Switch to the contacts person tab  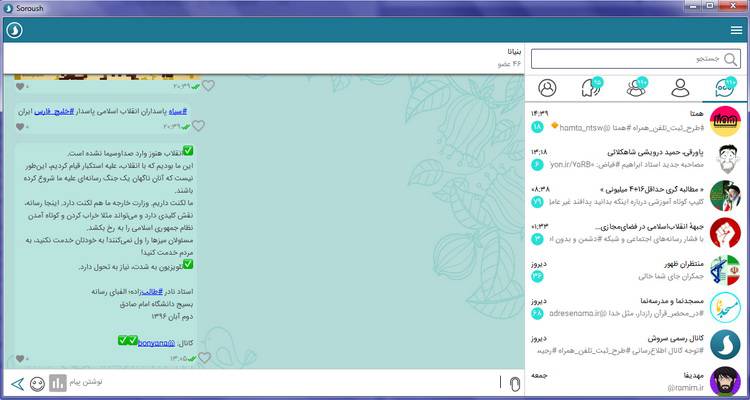pos(681,88)
